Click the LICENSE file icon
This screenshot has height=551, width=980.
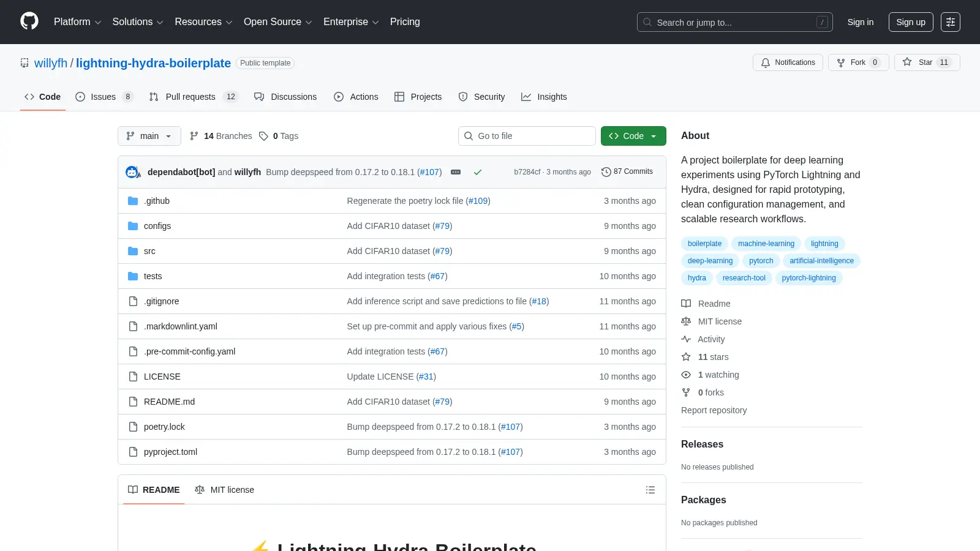133,377
